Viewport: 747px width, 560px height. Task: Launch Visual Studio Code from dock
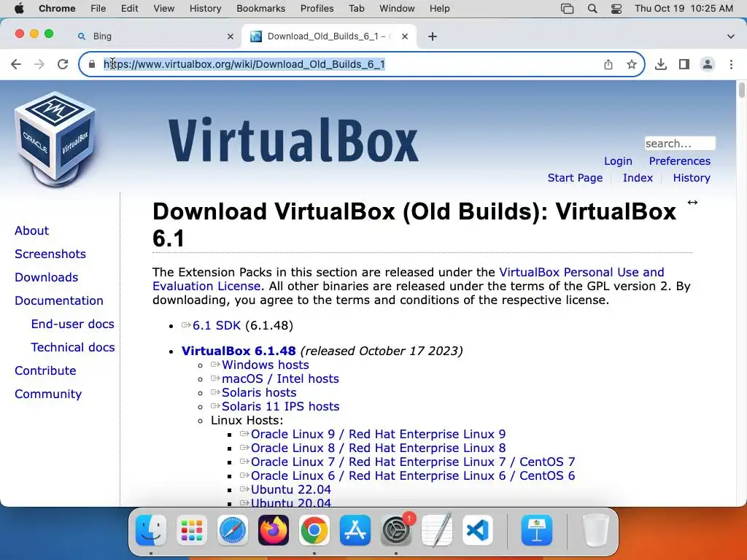point(477,530)
